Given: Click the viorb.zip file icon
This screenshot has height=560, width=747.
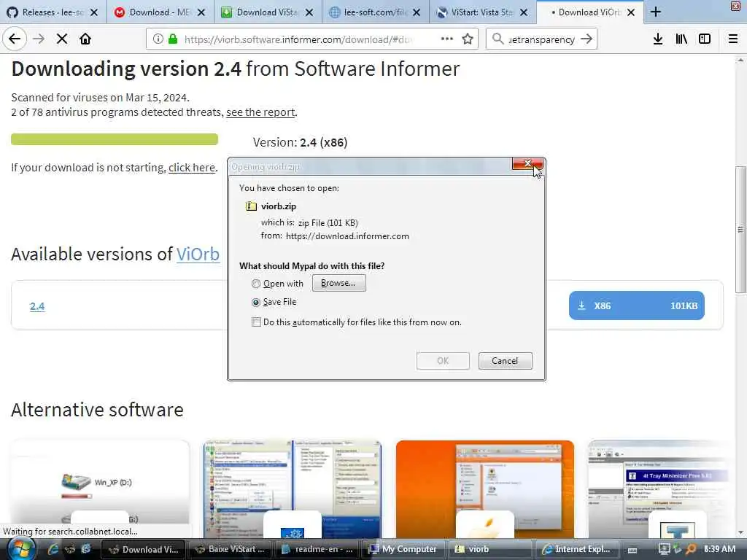Looking at the screenshot, I should coord(251,206).
